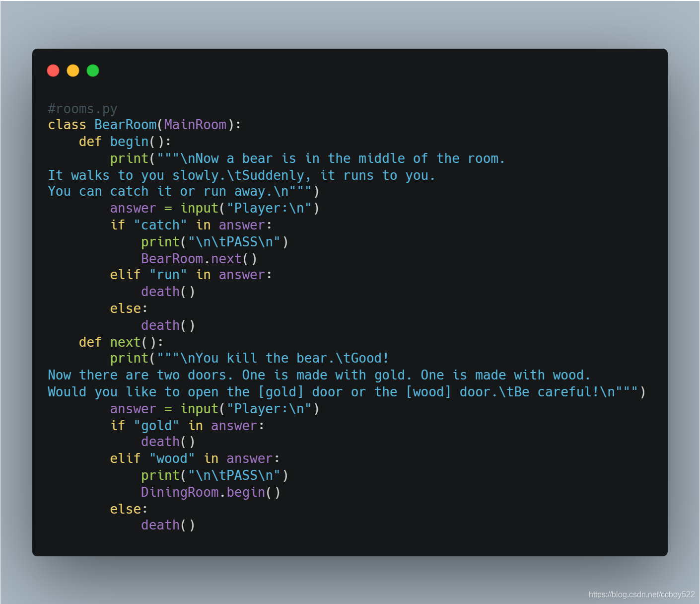
Task: Click the "catch" string in the if statement
Action: coord(160,225)
